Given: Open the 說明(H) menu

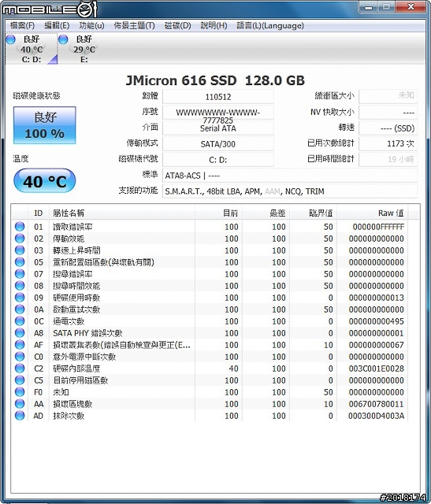Looking at the screenshot, I should [x=214, y=25].
